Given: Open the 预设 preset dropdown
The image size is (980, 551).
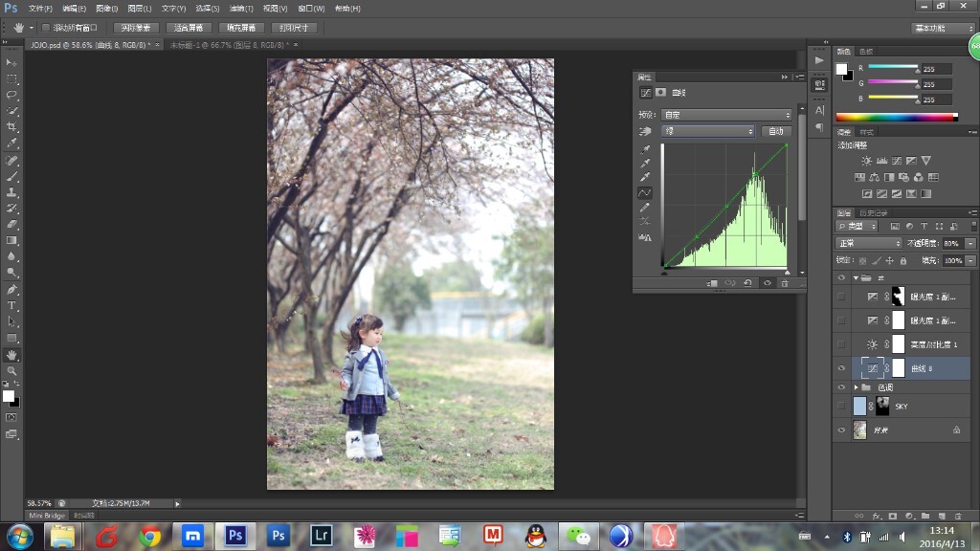Looking at the screenshot, I should tap(726, 115).
